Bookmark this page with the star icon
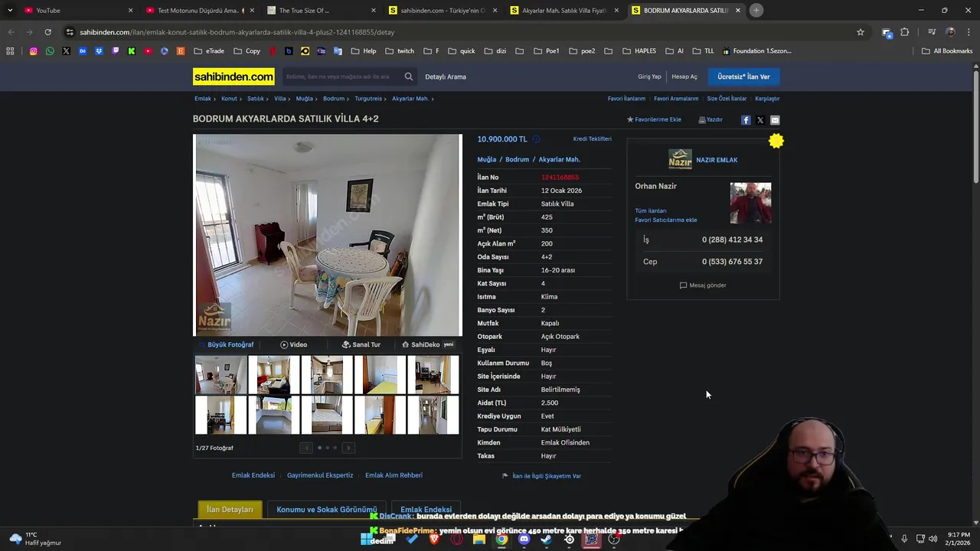The height and width of the screenshot is (551, 980). pos(861,32)
